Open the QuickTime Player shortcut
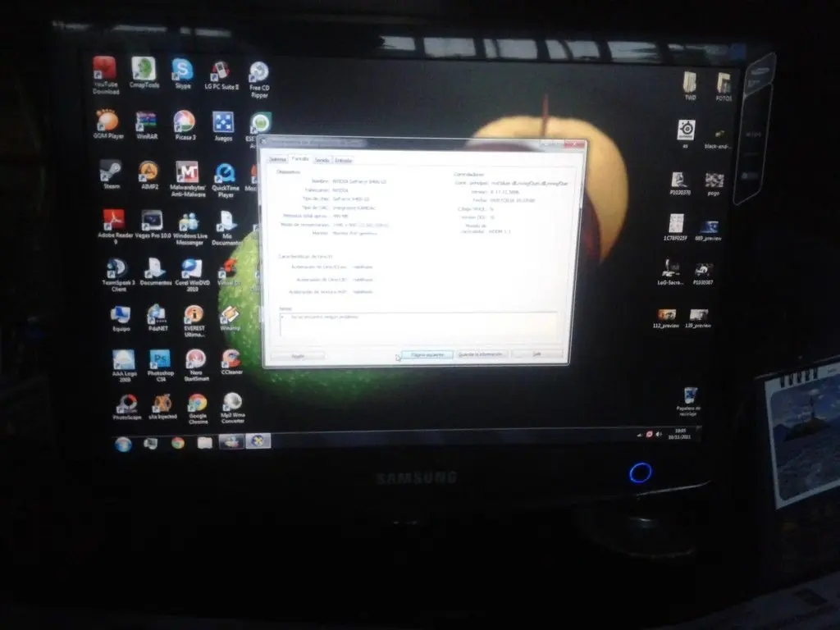Screen dimensions: 840x630 pyautogui.click(x=226, y=180)
